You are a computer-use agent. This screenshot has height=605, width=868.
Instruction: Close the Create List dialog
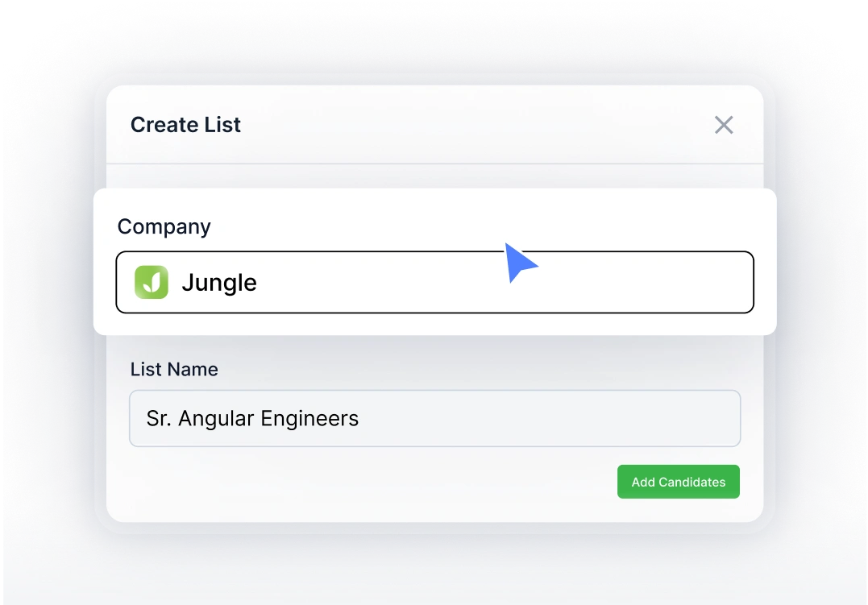pos(724,125)
